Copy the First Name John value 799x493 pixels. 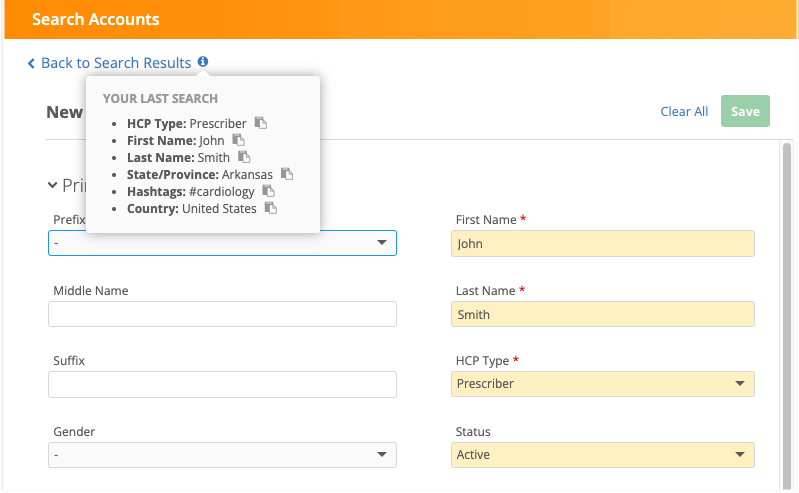click(238, 141)
